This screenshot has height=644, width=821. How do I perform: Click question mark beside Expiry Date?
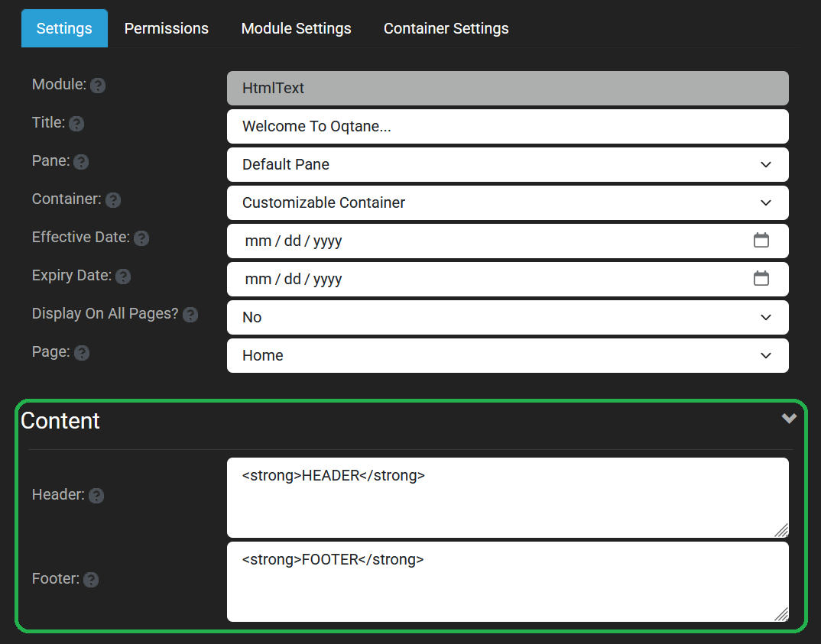[x=123, y=277]
